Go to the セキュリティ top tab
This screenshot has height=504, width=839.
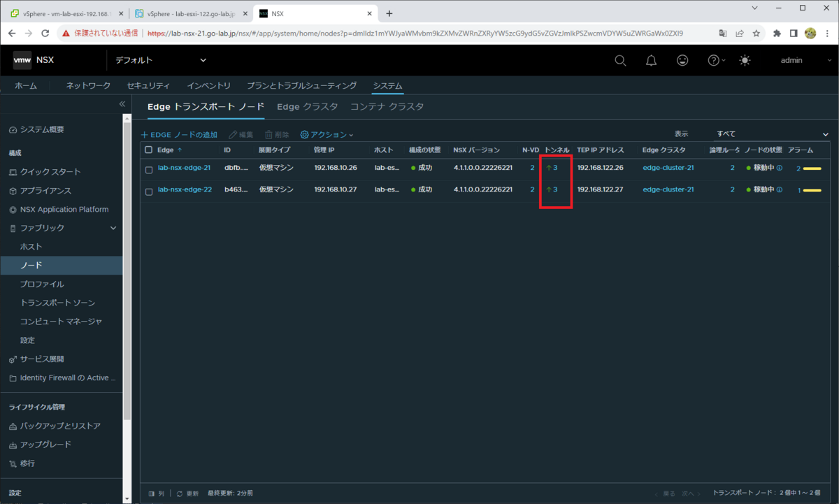(x=148, y=85)
